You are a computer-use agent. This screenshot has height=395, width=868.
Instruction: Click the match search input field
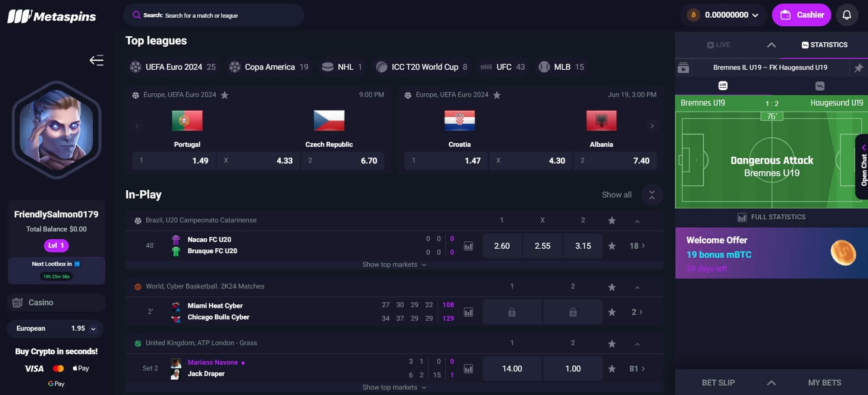point(213,15)
